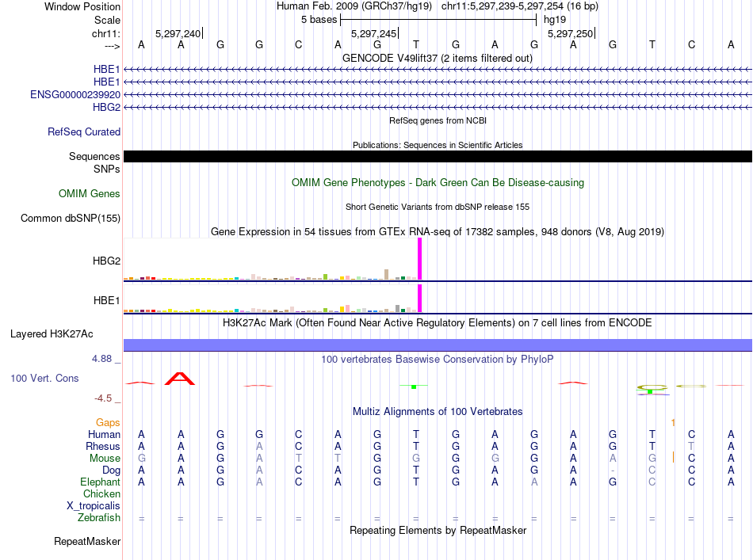Image resolution: width=753 pixels, height=560 pixels.
Task: Click the GENCODE V49lift37 track title
Action: pyautogui.click(x=437, y=58)
